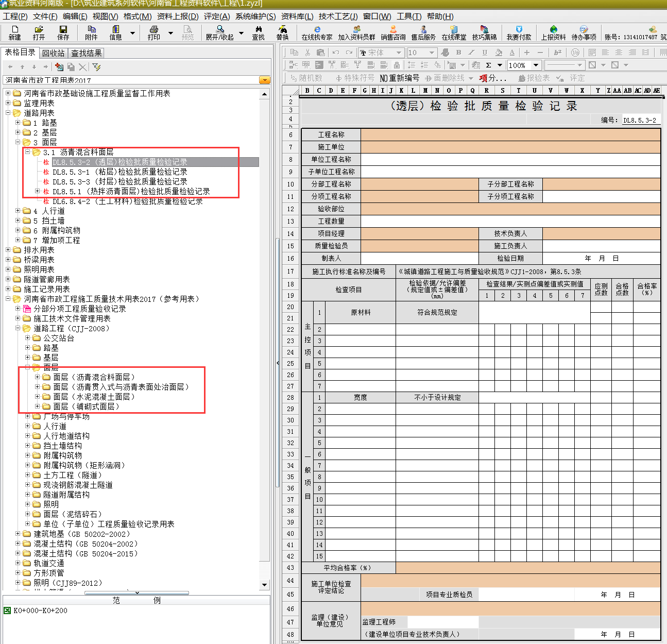Open the 河南省市政工程用表2017 template dropdown
The height and width of the screenshot is (644, 667).
(x=265, y=80)
